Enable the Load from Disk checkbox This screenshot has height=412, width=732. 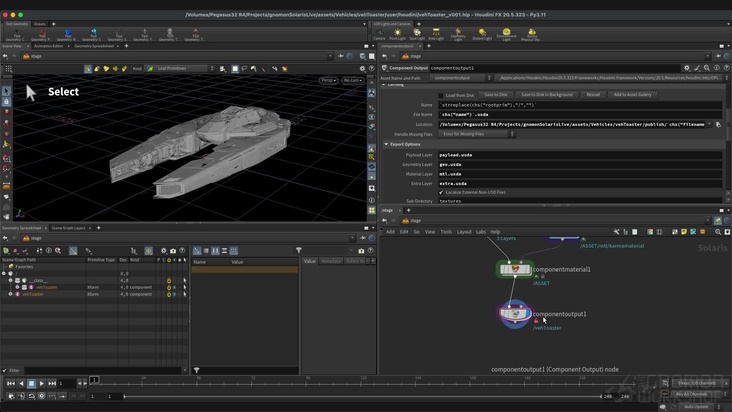coord(441,94)
